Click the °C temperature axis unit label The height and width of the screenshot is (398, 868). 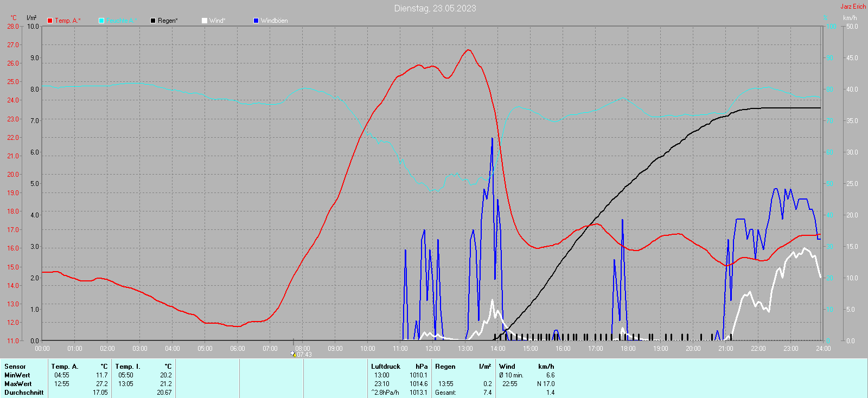click(x=14, y=18)
